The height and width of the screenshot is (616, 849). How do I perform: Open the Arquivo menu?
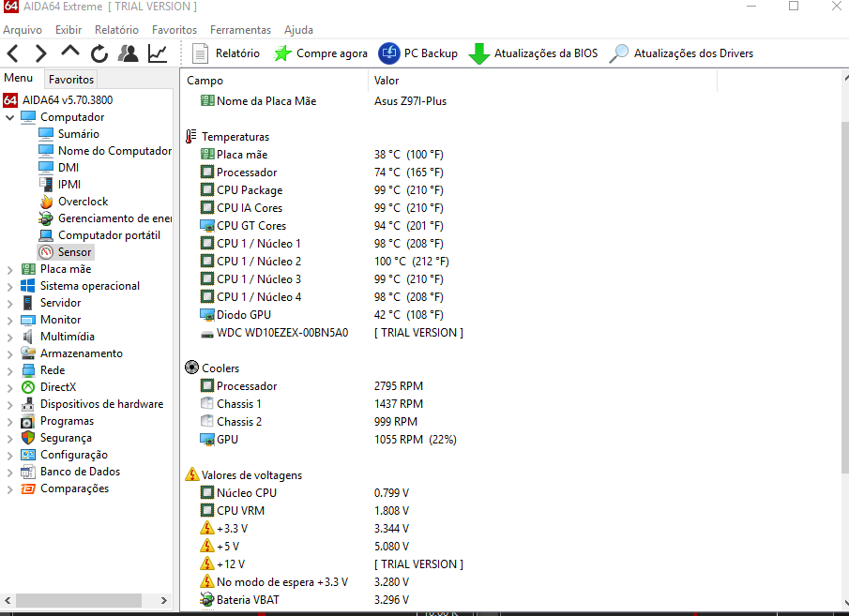tap(23, 30)
